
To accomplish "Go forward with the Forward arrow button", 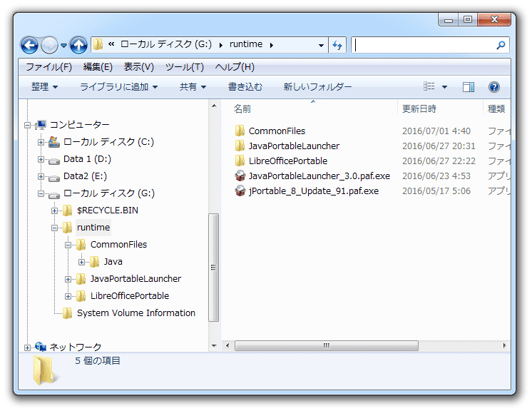I will click(x=49, y=45).
